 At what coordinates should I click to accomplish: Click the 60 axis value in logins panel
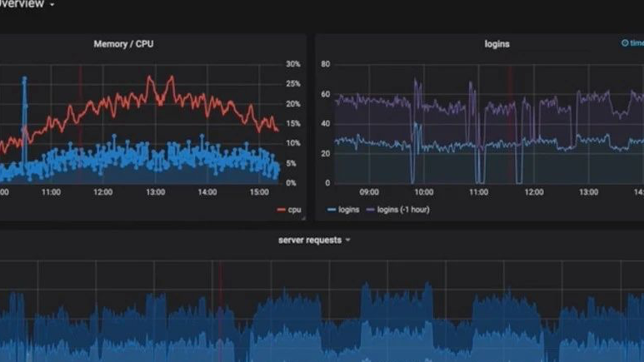(325, 94)
